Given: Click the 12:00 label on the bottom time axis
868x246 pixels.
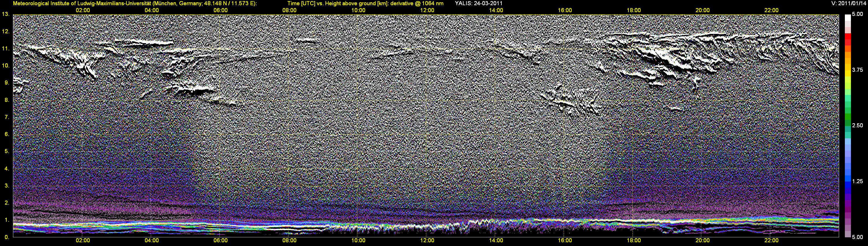Looking at the screenshot, I should pos(427,241).
